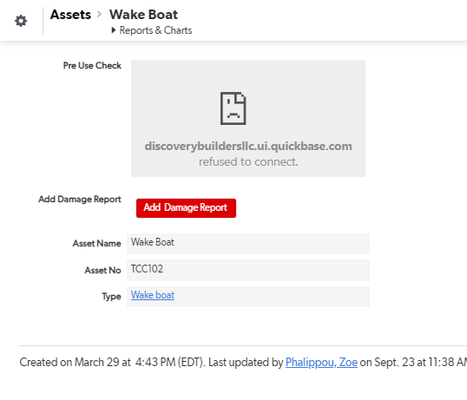Open Phalippou, Zoe user profile link
This screenshot has height=400, width=467.
[x=321, y=362]
